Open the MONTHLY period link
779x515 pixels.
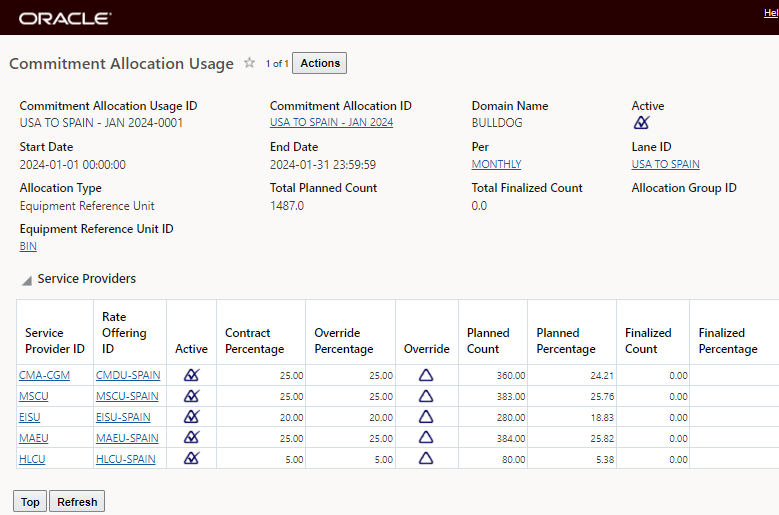pos(496,164)
